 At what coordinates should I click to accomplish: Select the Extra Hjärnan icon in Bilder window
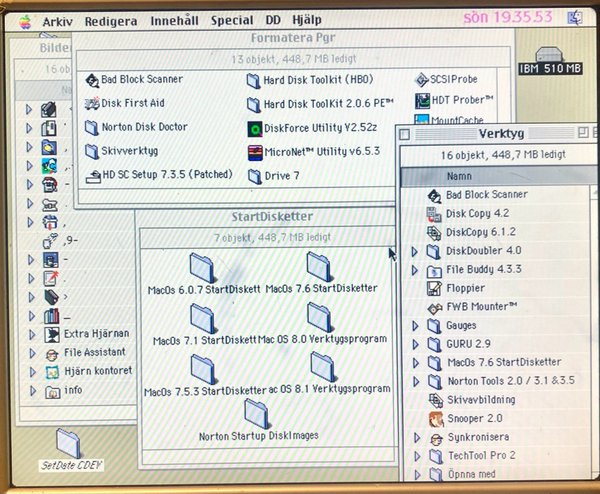(52, 335)
